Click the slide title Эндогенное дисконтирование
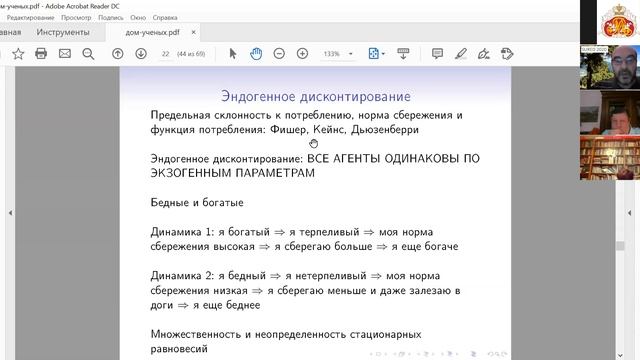The height and width of the screenshot is (360, 640). coord(316,96)
